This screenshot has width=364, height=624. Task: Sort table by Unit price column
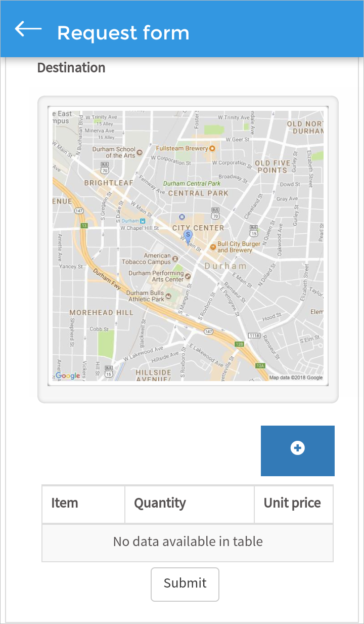tap(293, 504)
